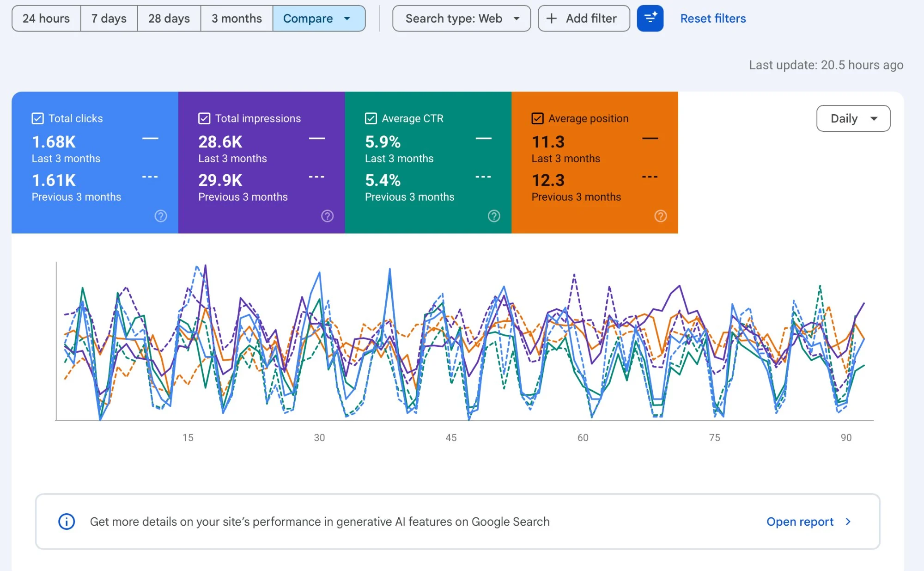
Task: Uncheck the Total impressions checkbox
Action: [x=204, y=118]
